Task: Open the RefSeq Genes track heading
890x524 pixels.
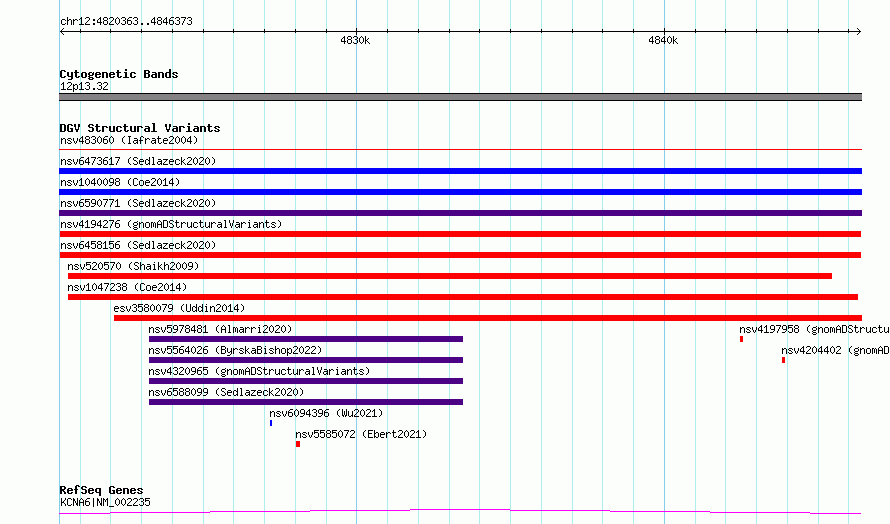Action: [x=101, y=490]
